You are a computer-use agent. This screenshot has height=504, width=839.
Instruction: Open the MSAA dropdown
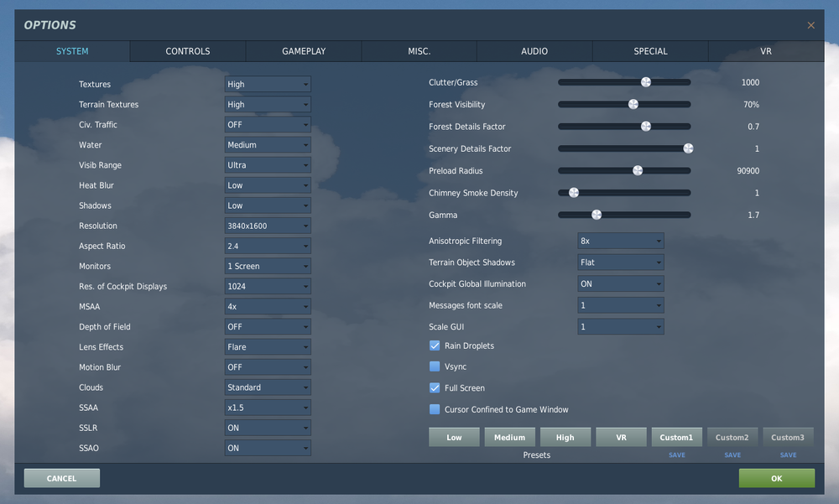tap(267, 306)
